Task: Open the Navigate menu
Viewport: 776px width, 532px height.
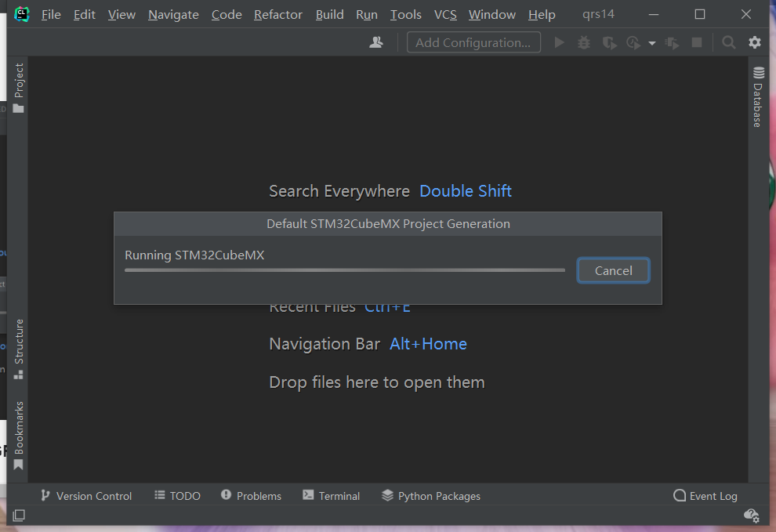Action: click(173, 15)
